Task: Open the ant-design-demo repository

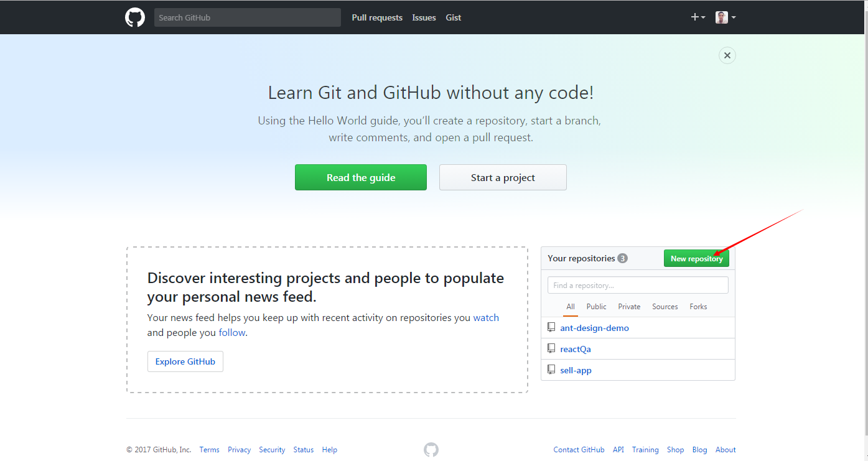Action: coord(594,328)
